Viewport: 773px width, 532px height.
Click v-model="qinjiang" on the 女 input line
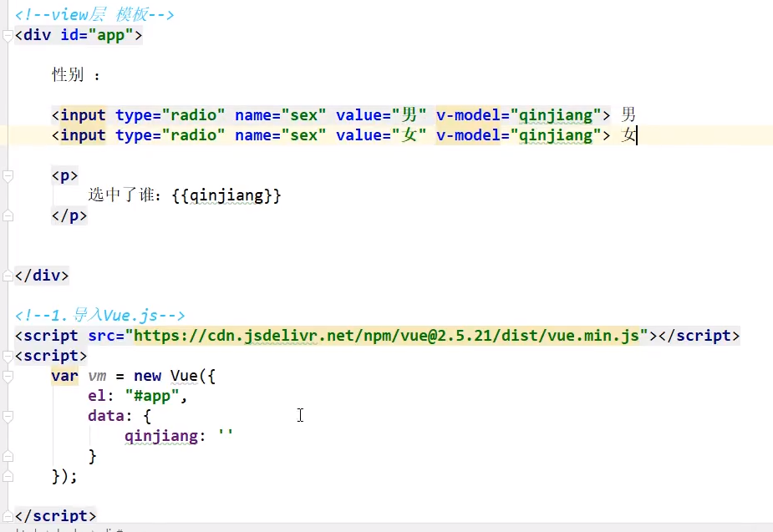point(519,135)
